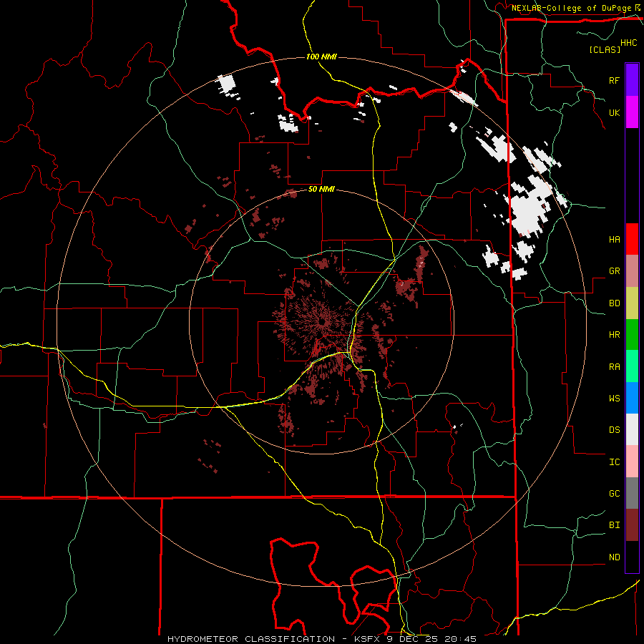This screenshot has height=644, width=644.
Task: Click the GC legend label
Action: coord(614,494)
